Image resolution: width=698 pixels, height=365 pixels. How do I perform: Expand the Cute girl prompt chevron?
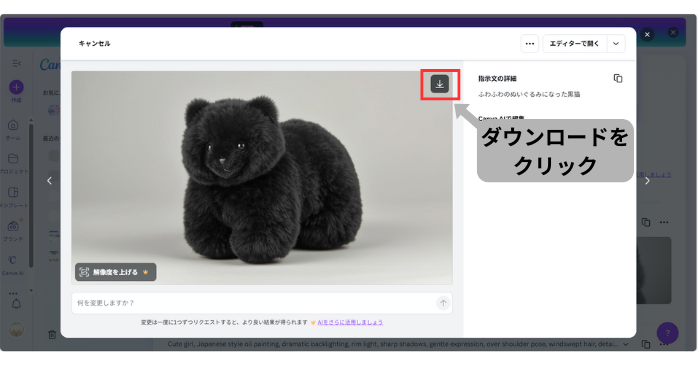pyautogui.click(x=626, y=344)
